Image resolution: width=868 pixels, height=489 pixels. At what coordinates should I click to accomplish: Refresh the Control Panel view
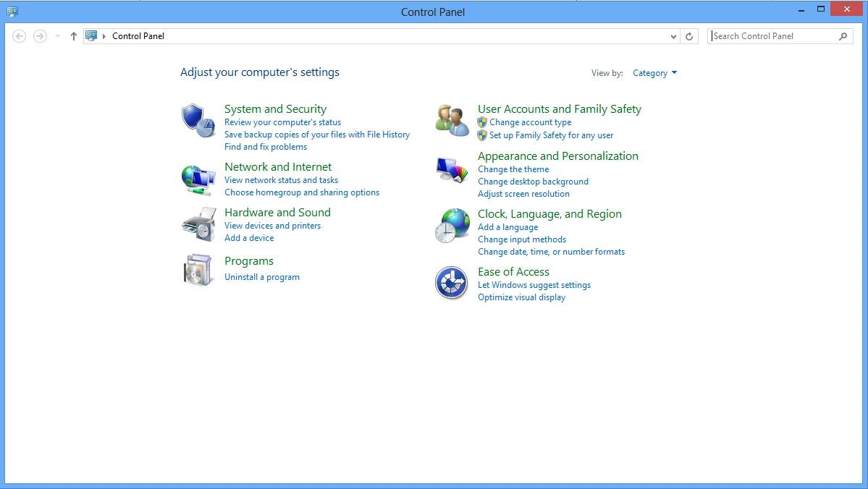pyautogui.click(x=689, y=36)
